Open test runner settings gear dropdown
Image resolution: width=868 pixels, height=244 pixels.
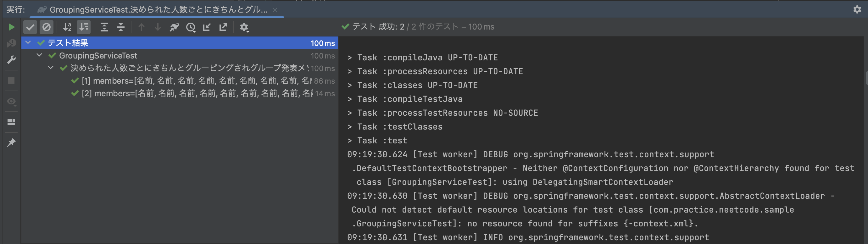(244, 27)
